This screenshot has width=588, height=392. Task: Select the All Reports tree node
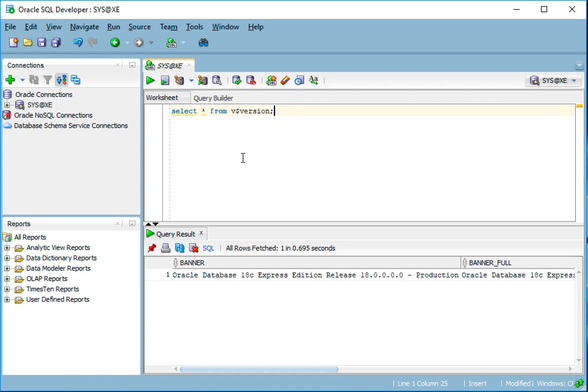click(x=30, y=237)
